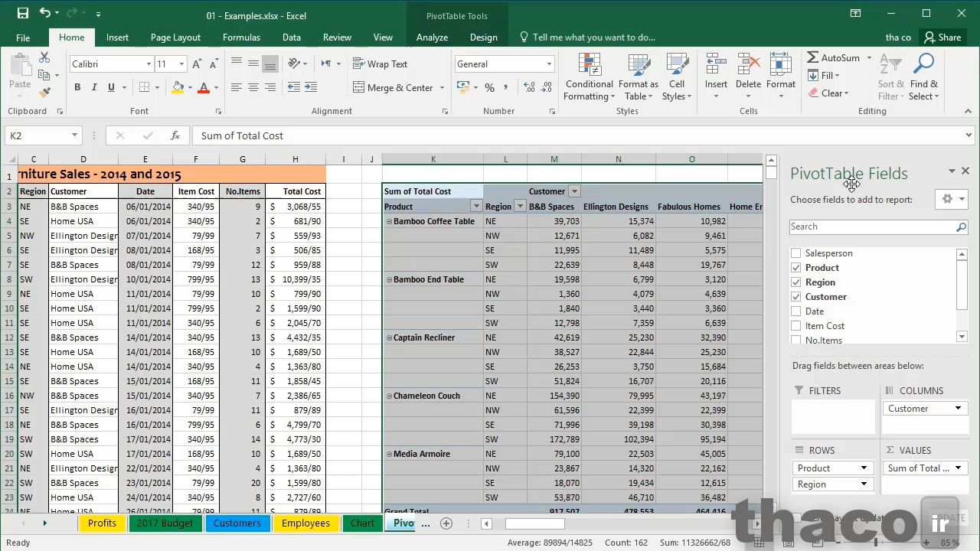This screenshot has height=551, width=980.
Task: Apply percent style number format
Action: pyautogui.click(x=489, y=88)
